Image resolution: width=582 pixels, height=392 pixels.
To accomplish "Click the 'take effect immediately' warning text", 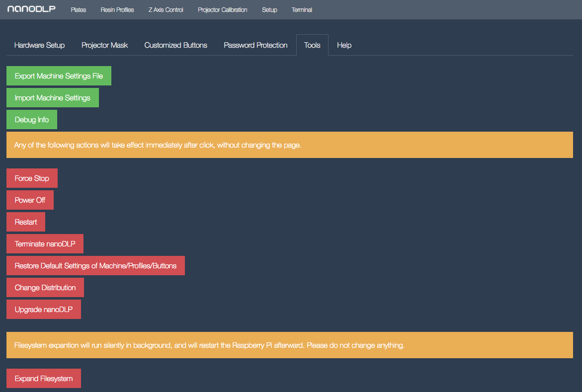I will pyautogui.click(x=158, y=145).
